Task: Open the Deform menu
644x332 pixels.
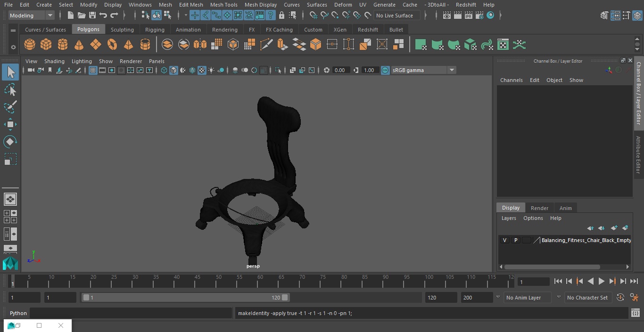Action: [343, 5]
